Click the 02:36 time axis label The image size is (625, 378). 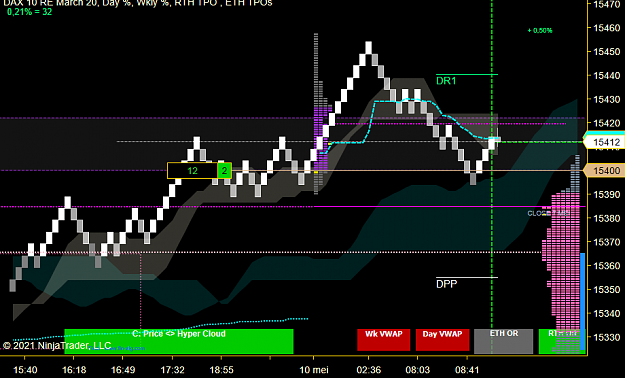pos(369,370)
